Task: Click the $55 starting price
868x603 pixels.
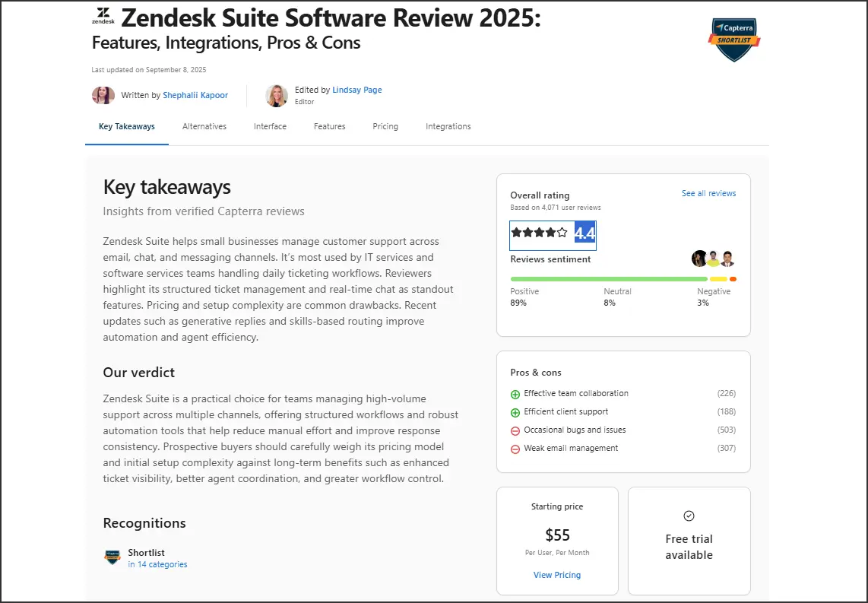Action: click(557, 535)
